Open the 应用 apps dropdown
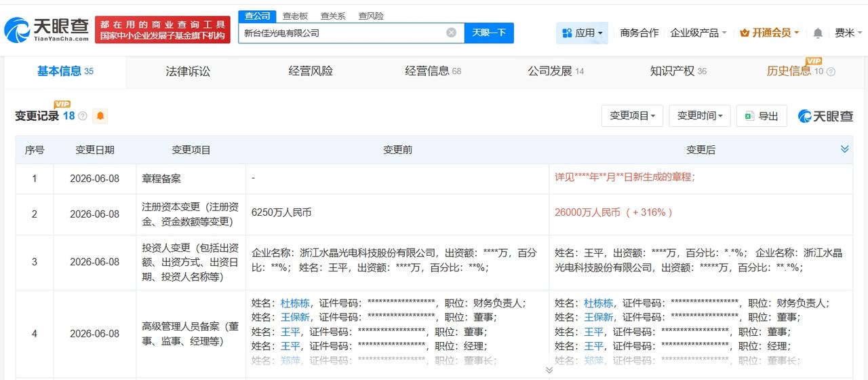 click(x=583, y=33)
